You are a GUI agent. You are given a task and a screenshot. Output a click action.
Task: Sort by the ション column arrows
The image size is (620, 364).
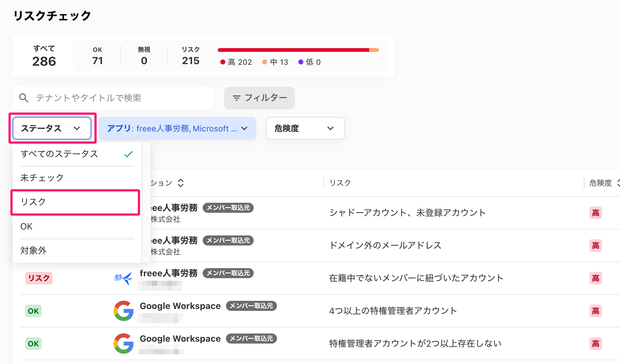181,183
